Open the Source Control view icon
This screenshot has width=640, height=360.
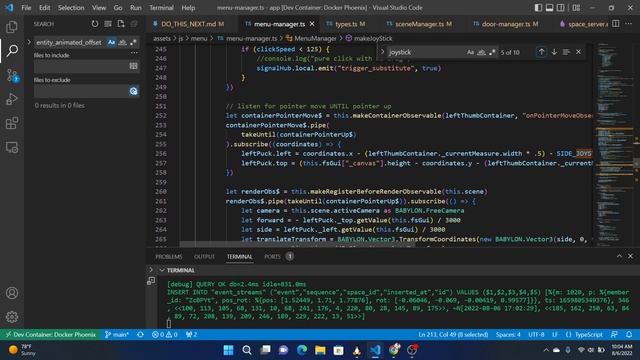coord(12,76)
